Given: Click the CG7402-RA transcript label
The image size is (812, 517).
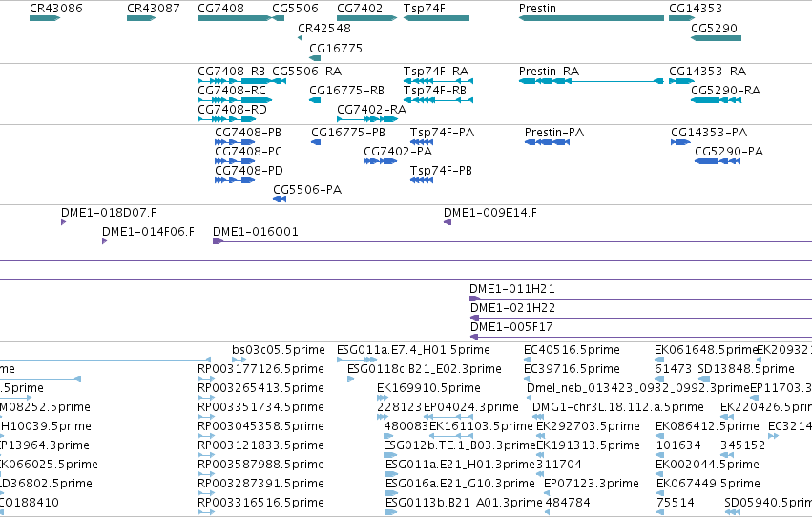Looking at the screenshot, I should 372,110.
